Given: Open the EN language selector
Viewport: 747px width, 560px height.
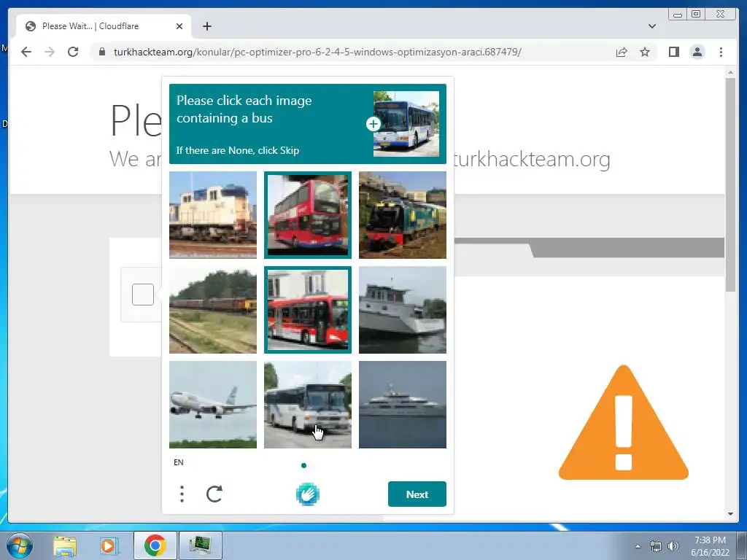Looking at the screenshot, I should coord(179,462).
